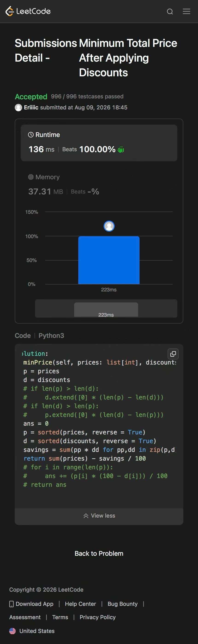The width and height of the screenshot is (198, 644).
Task: Collapse the code with View less
Action: 99,516
